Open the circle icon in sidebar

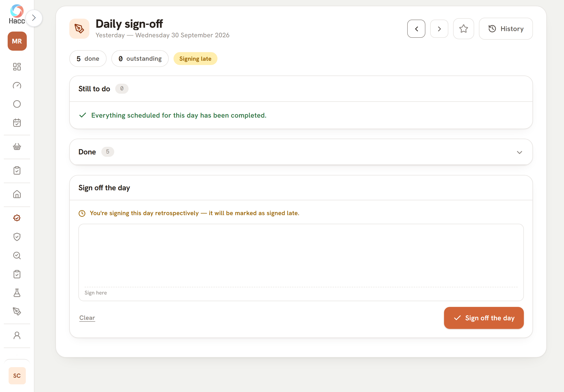point(17,104)
